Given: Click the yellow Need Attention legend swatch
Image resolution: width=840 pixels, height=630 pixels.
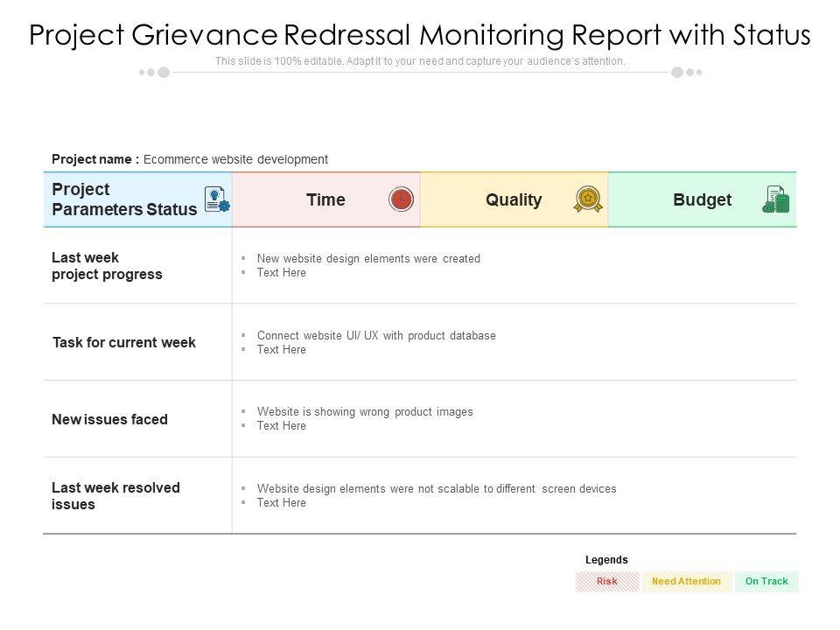Looking at the screenshot, I should [687, 581].
